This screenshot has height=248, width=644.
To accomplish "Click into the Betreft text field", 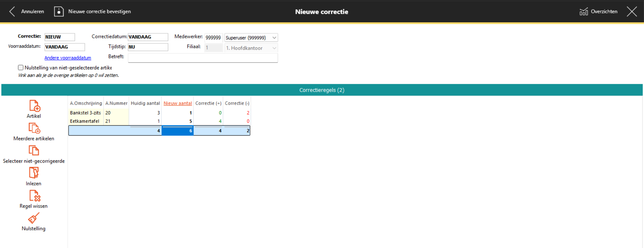I will pos(202,58).
